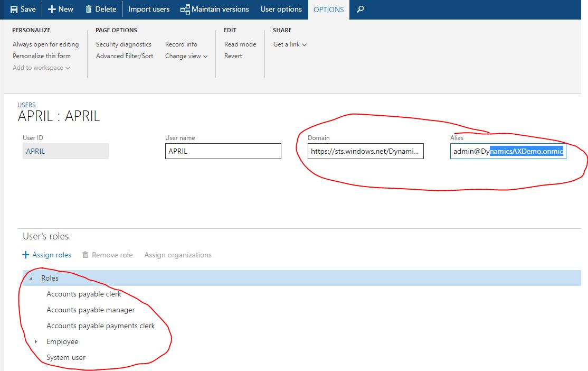Click Security diagnostics option

click(x=124, y=44)
